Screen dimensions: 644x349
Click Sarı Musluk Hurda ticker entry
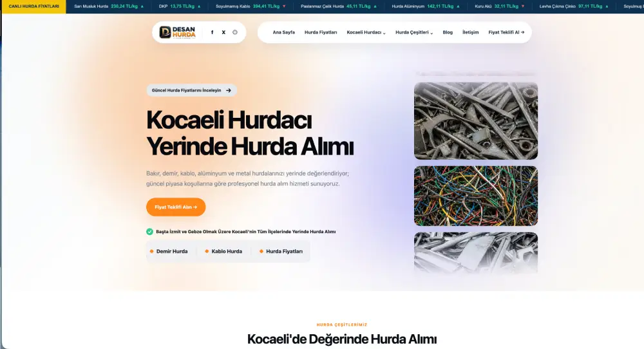[x=109, y=6]
